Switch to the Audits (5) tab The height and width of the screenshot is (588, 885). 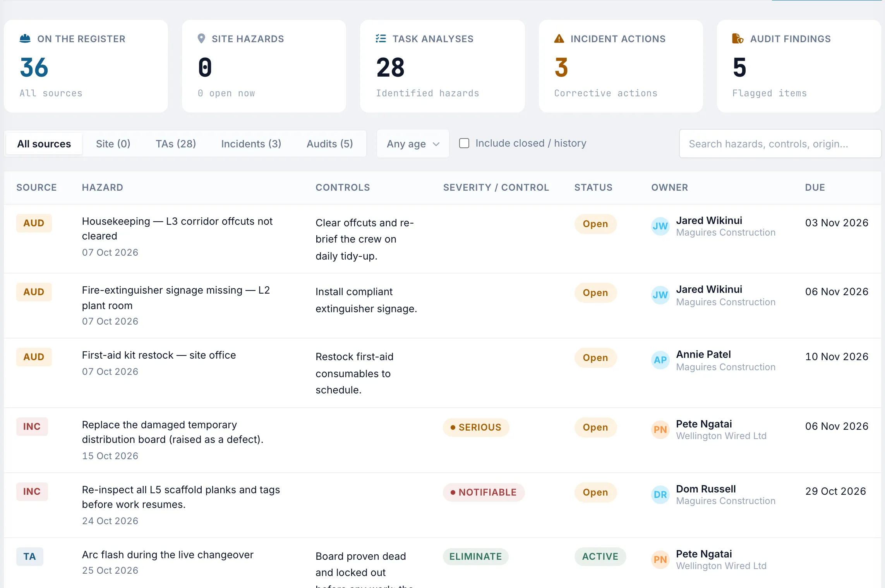point(330,144)
